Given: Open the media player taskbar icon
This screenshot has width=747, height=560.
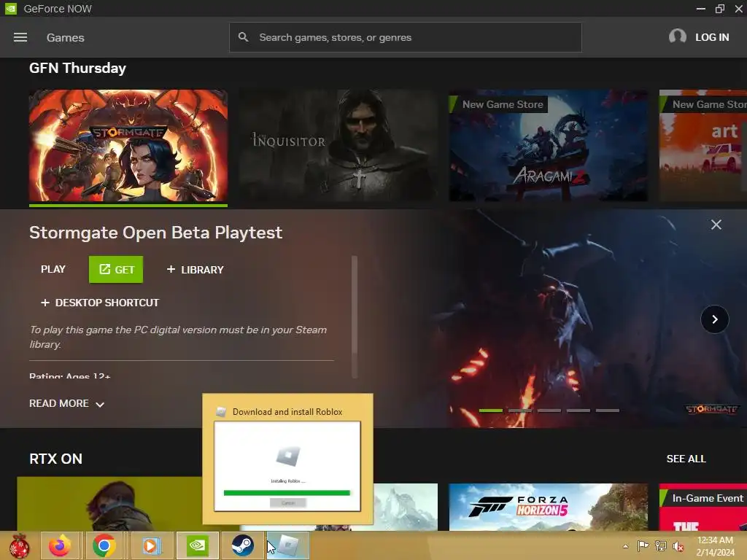Looking at the screenshot, I should pyautogui.click(x=151, y=545).
